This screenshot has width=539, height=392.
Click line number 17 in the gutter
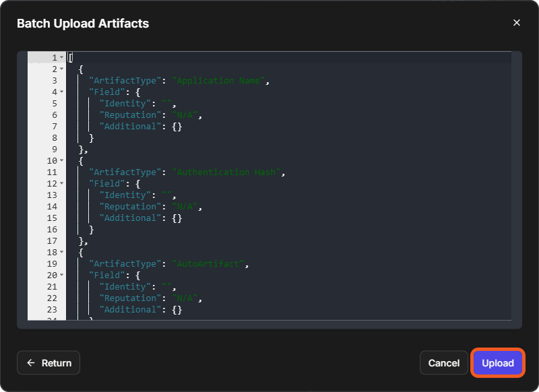tap(52, 241)
